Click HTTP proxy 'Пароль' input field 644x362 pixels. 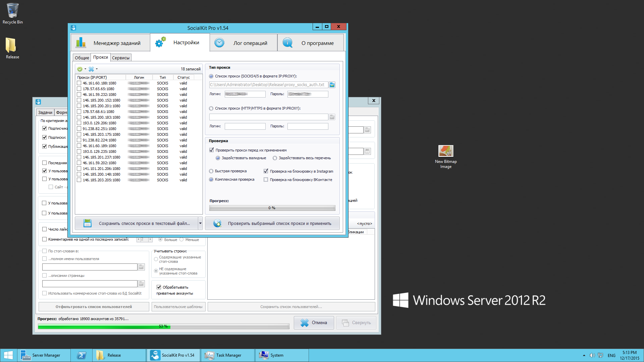tap(308, 126)
